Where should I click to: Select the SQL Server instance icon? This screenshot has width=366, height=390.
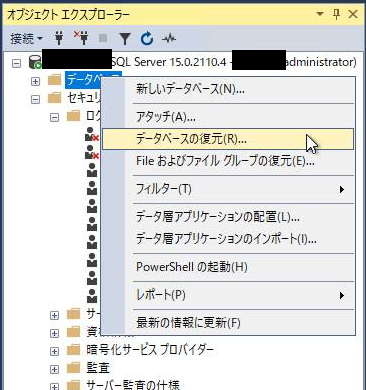(35, 62)
